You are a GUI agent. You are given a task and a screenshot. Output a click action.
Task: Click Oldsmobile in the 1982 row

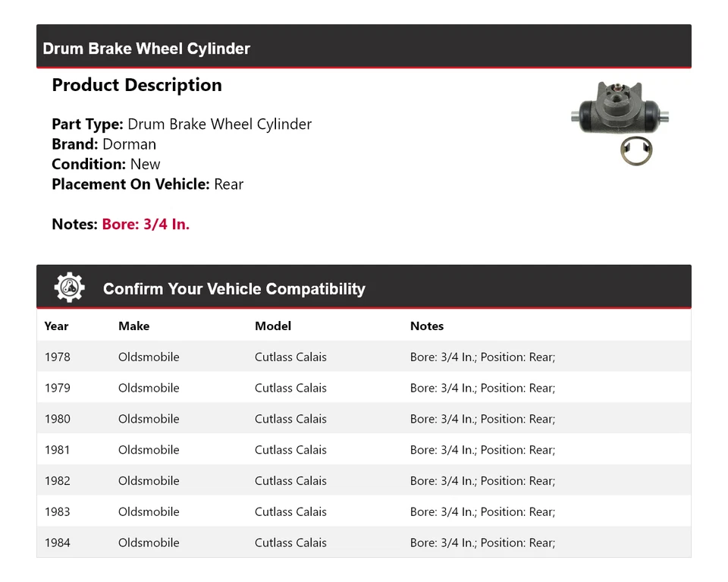pyautogui.click(x=149, y=481)
